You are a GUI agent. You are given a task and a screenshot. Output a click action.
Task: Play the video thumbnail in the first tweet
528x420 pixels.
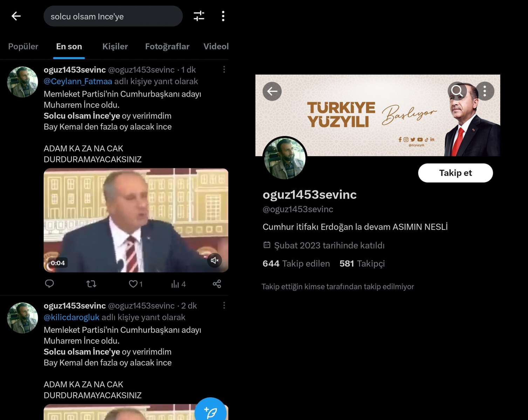136,220
